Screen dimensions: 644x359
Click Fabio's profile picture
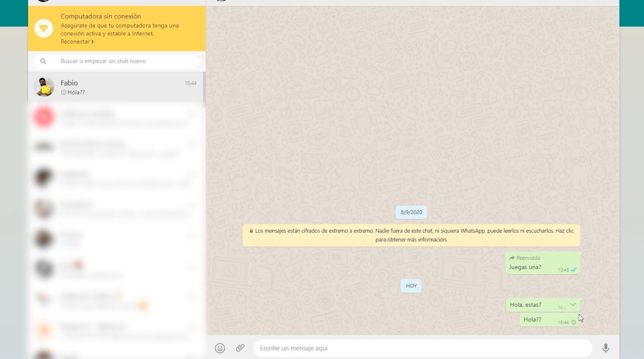[x=43, y=87]
